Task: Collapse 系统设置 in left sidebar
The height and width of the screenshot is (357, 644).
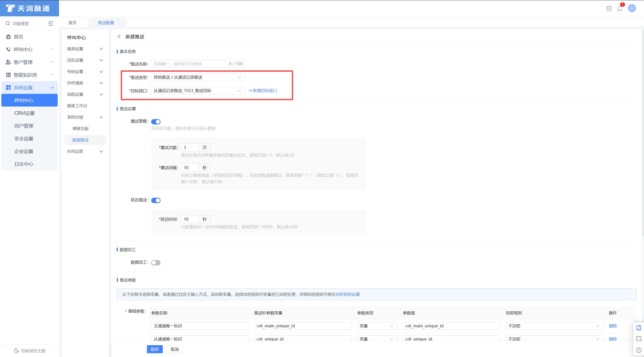Action: click(30, 87)
